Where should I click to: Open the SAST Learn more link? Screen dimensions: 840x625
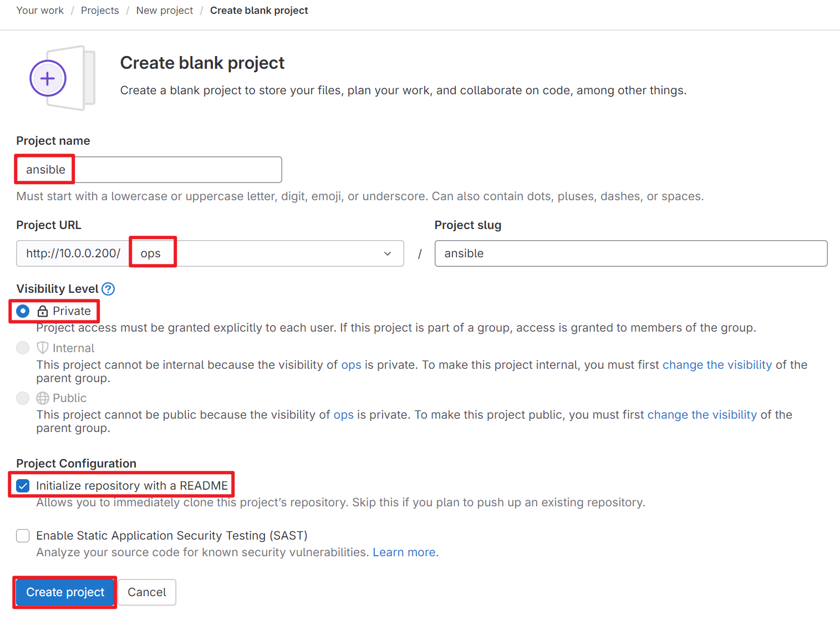[404, 552]
